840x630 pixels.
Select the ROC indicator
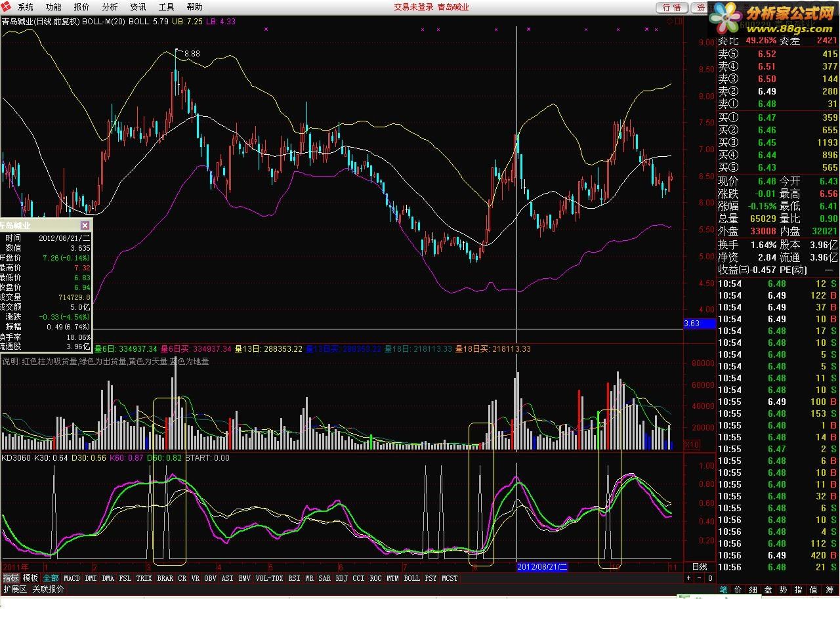(376, 578)
